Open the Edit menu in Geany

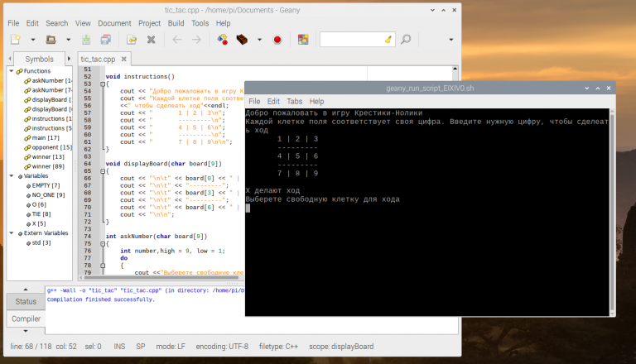click(32, 23)
